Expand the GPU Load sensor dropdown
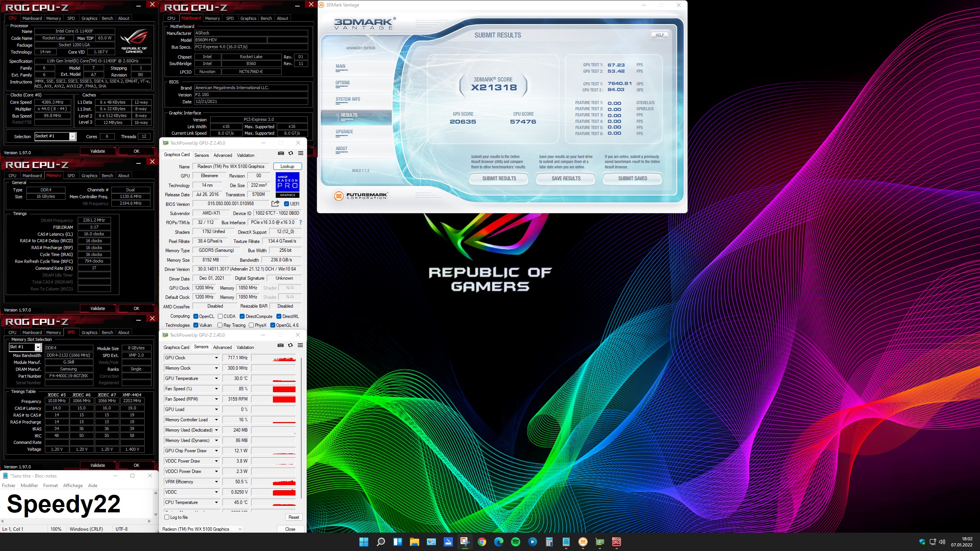The height and width of the screenshot is (551, 980). click(216, 409)
